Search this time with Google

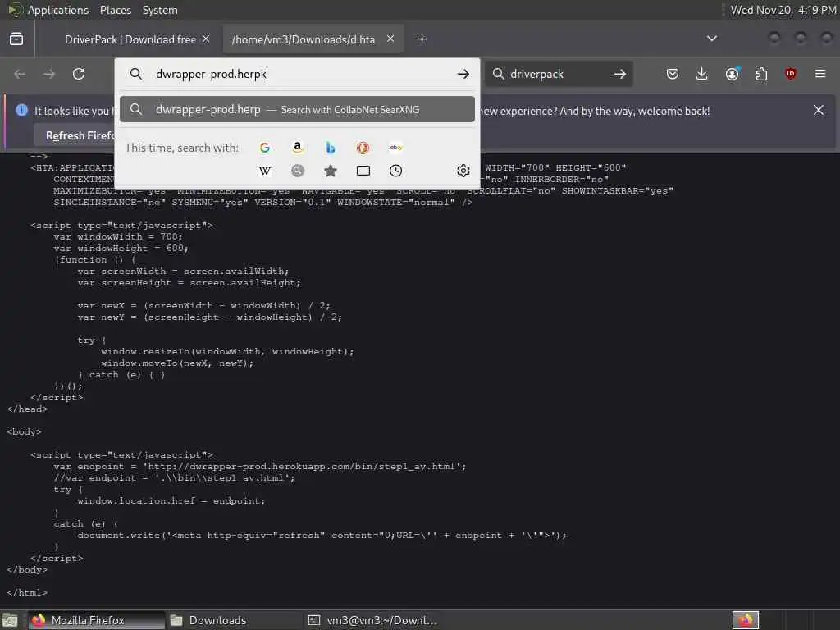[265, 148]
